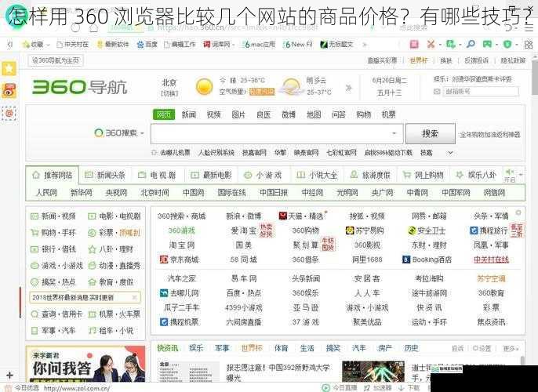Screen dimensions: 538x392
Task: Click the 360导航 logo
Action: [x=80, y=87]
